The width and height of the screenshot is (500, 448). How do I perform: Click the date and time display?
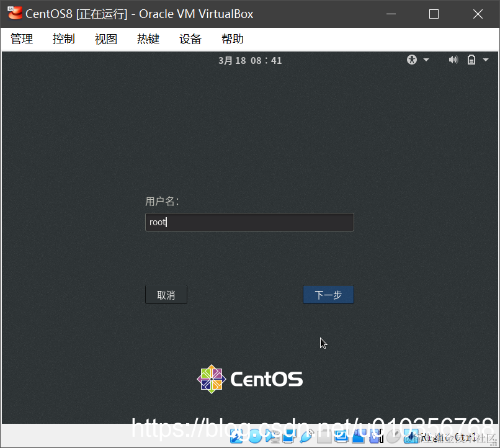[250, 61]
